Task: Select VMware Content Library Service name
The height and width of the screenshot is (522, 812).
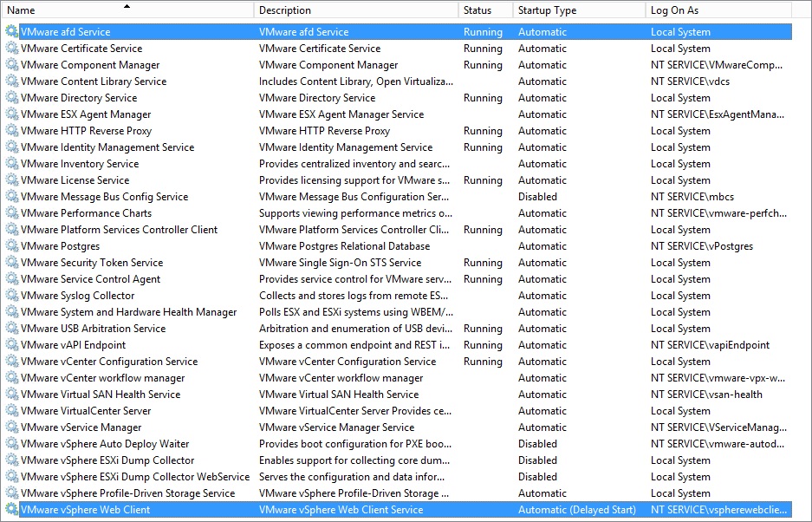Action: click(94, 82)
